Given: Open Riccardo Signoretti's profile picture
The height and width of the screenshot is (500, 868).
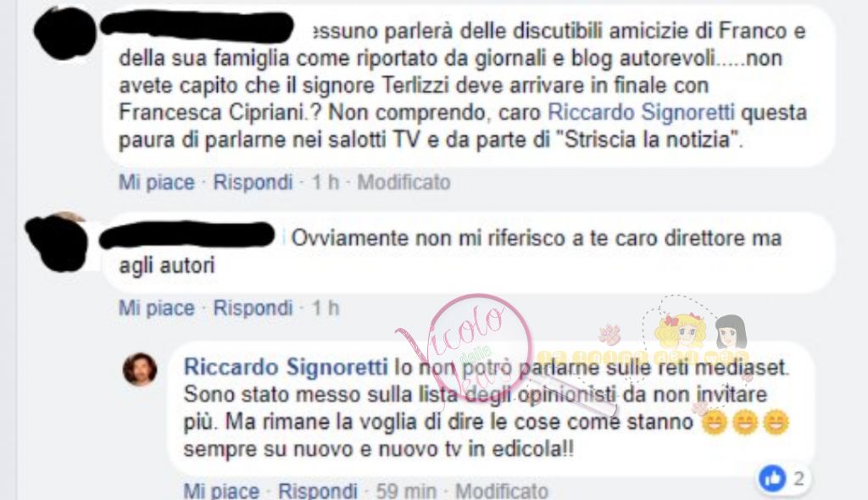Looking at the screenshot, I should 140,369.
